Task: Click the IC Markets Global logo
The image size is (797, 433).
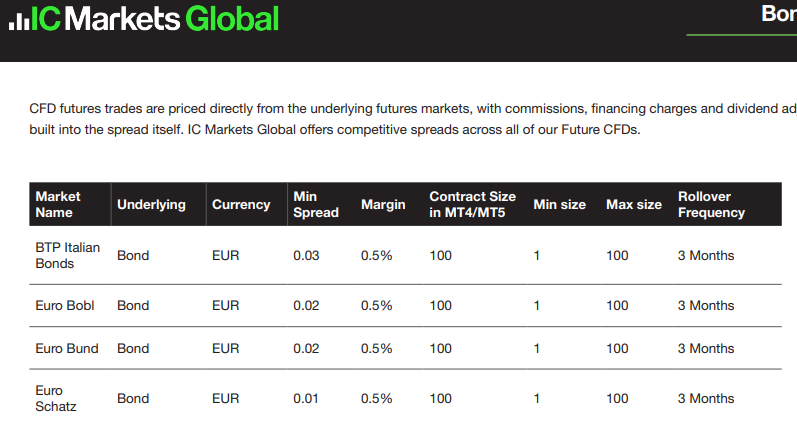Action: pos(144,19)
